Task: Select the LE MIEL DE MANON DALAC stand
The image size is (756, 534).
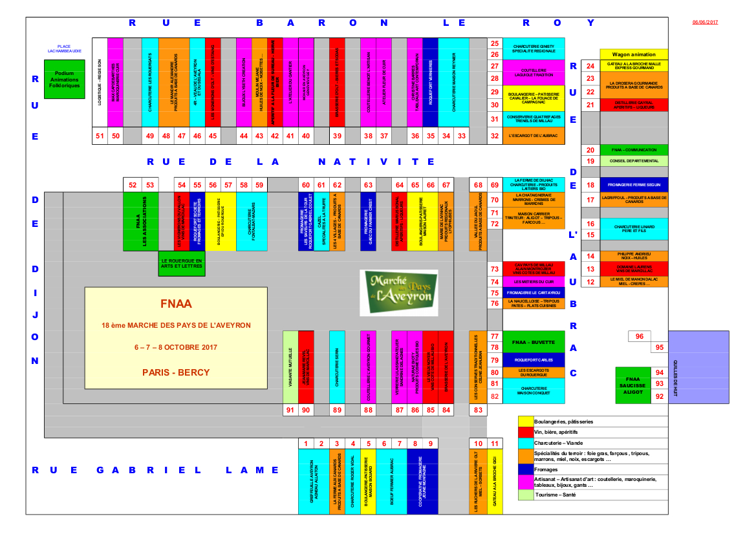Action: (634, 281)
